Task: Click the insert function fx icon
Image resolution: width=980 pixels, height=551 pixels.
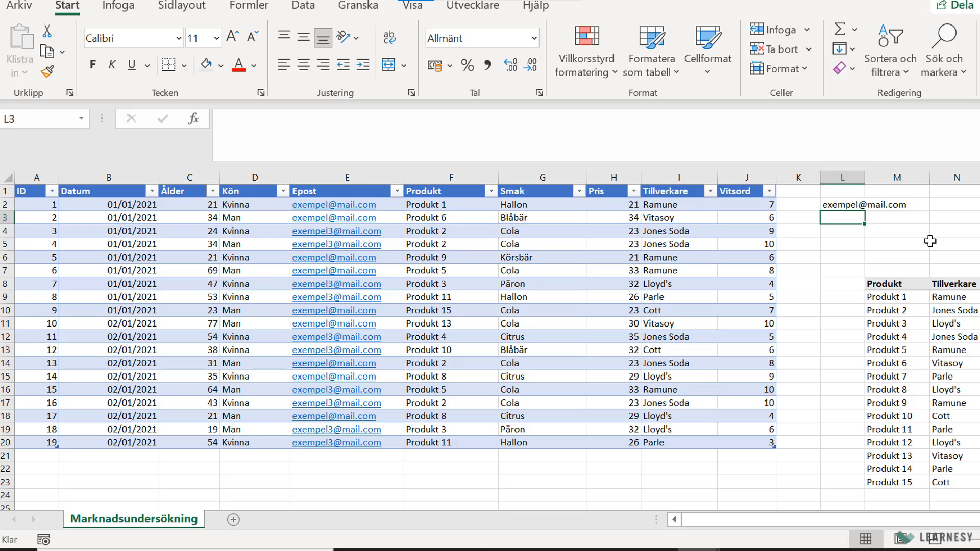Action: point(193,119)
